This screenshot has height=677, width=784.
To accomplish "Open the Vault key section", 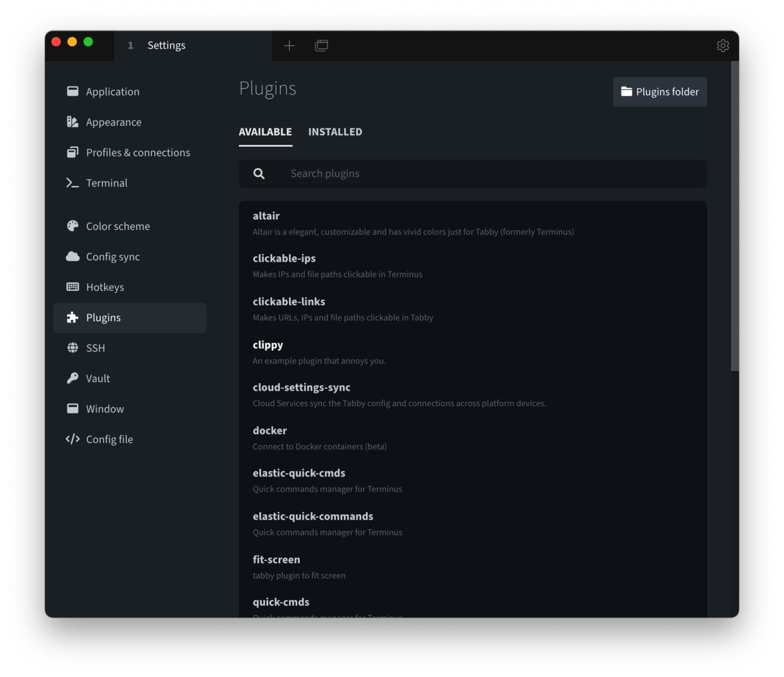I will 97,378.
